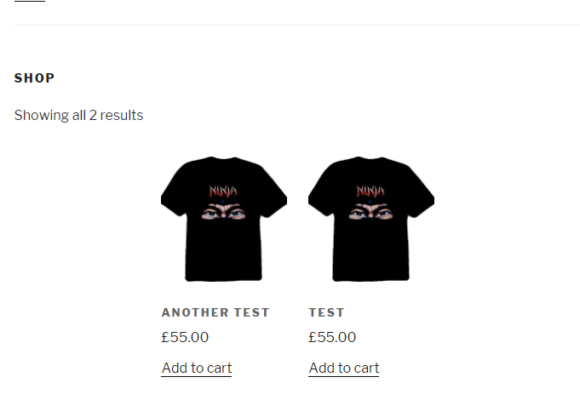Click the ANOTHER TEST product title
Image resolution: width=580 pixels, height=400 pixels.
215,313
